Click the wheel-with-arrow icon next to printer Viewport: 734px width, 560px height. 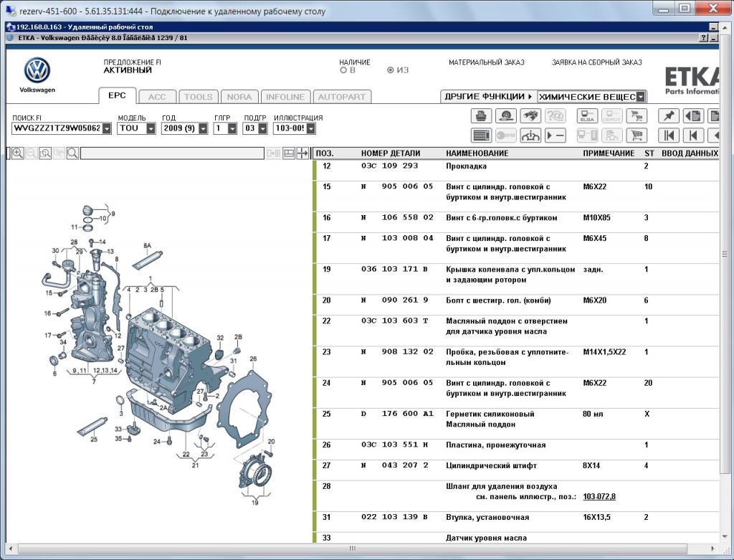point(505,115)
